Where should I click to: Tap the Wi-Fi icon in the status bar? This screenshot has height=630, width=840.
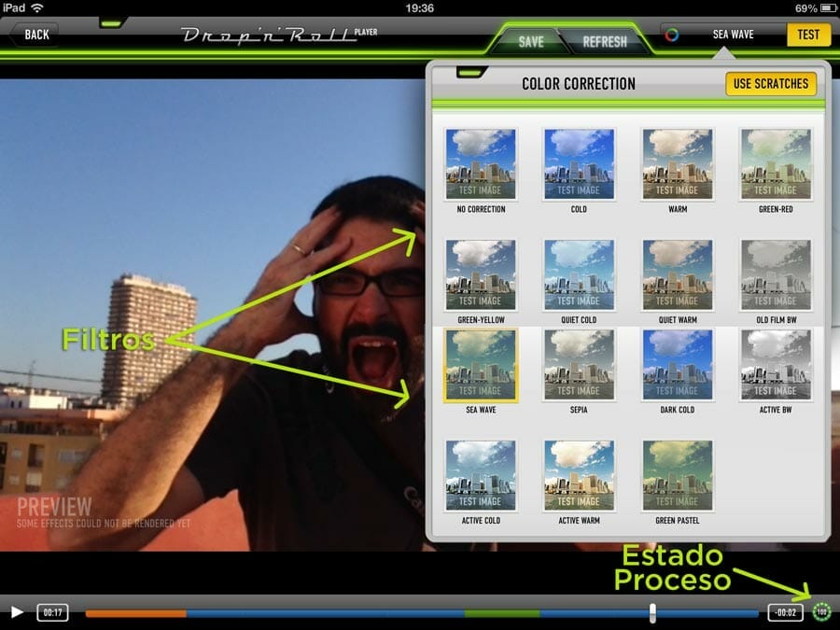35,6
